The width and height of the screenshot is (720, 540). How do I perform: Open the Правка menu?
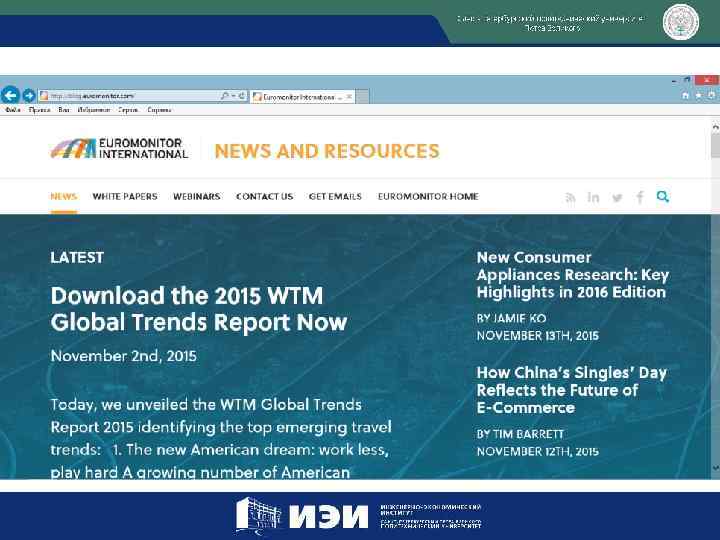pos(39,110)
